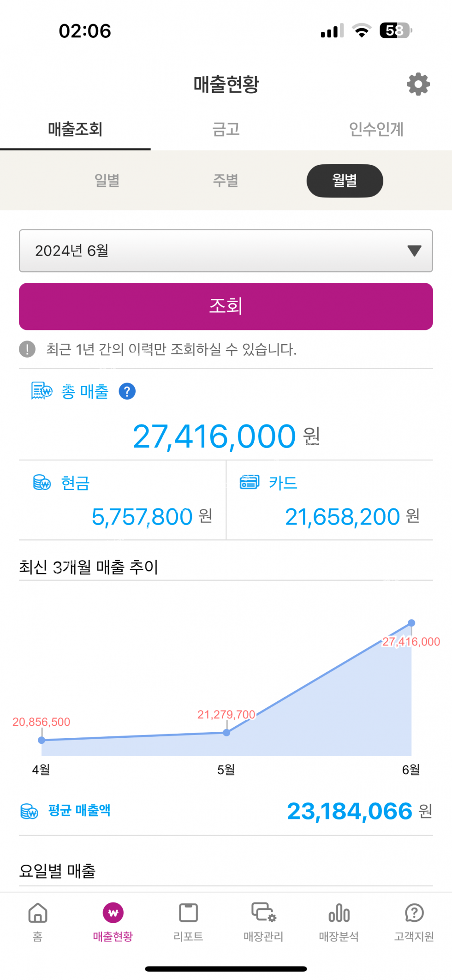Tap the 5월 chart data point

click(226, 733)
